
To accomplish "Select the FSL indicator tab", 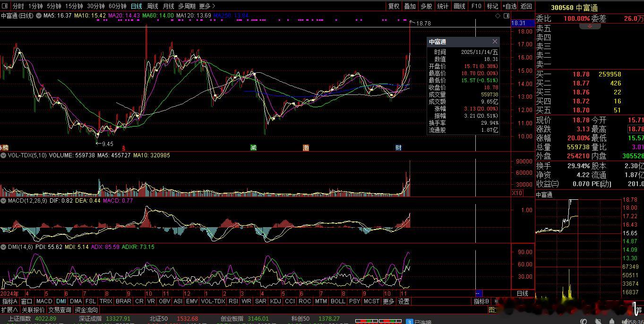I will 91,301.
